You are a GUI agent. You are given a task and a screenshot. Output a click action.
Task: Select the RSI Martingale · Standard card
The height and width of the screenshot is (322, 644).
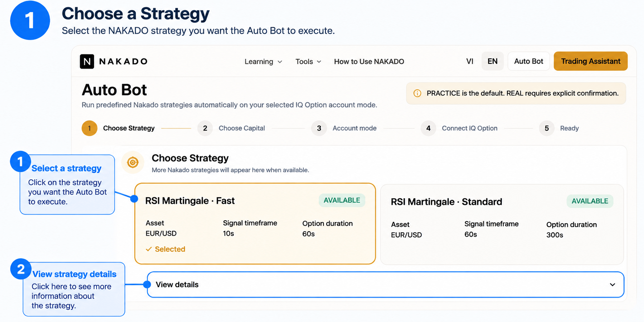click(502, 224)
